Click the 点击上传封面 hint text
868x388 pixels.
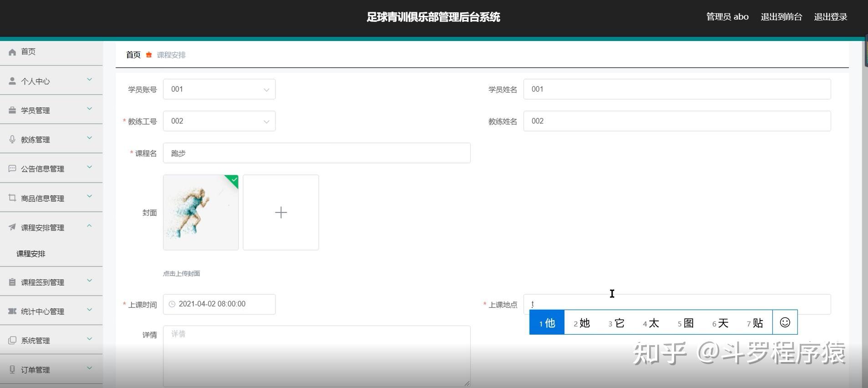(182, 274)
